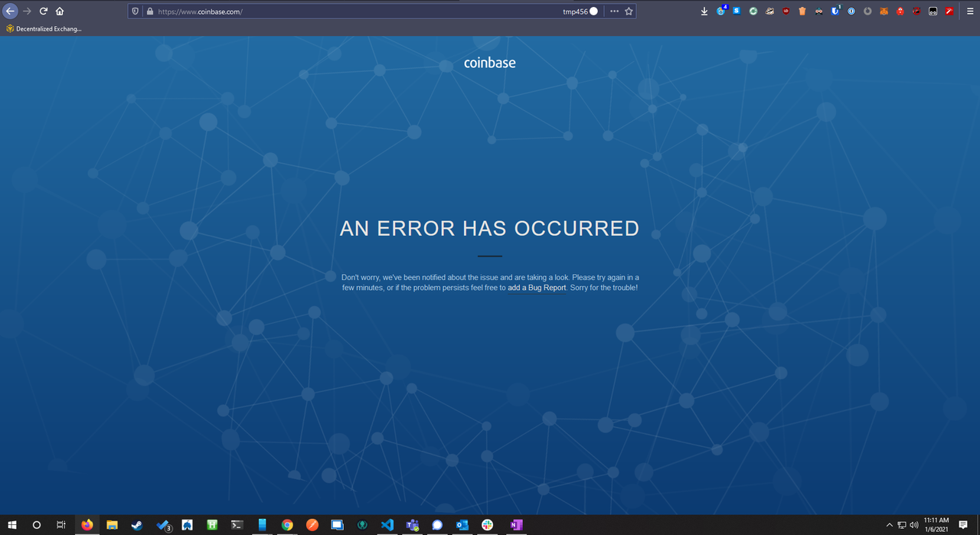Image resolution: width=980 pixels, height=535 pixels.
Task: Open MetaMask fox extension
Action: [884, 11]
